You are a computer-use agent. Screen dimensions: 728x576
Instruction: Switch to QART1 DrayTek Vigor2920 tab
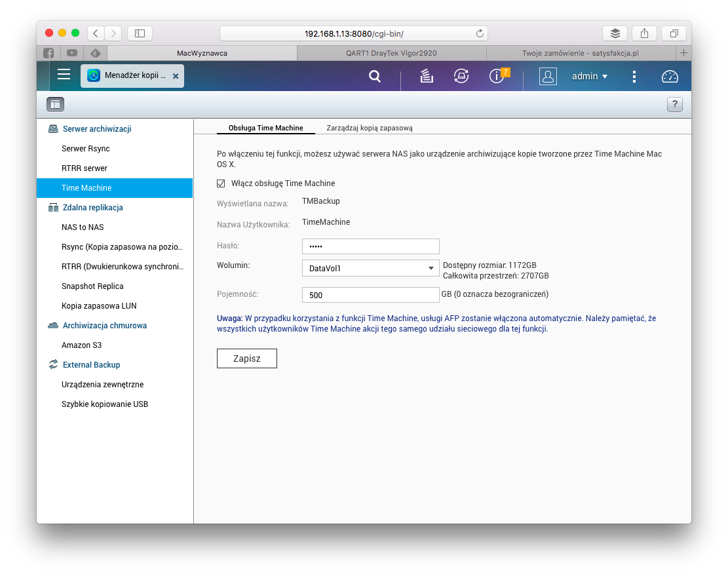pos(391,53)
